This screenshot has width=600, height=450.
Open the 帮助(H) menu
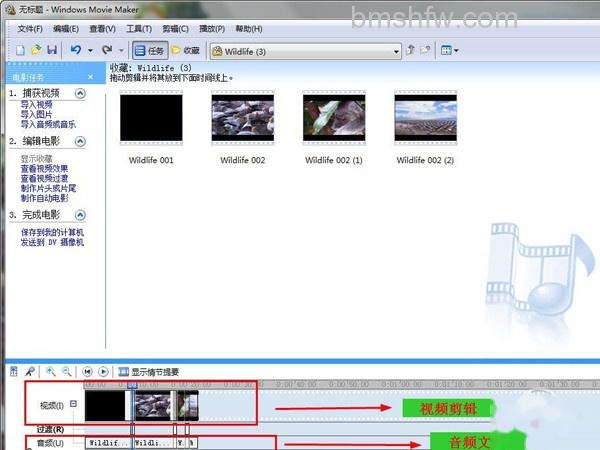click(249, 29)
